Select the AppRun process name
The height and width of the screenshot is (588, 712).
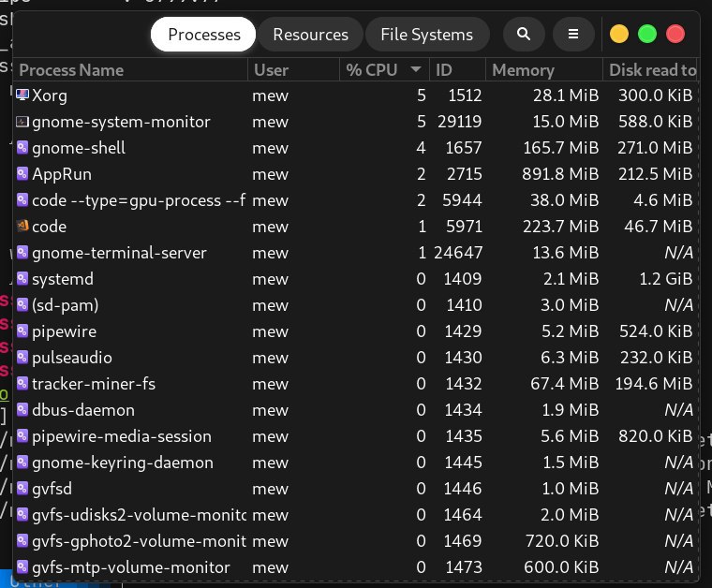tap(62, 174)
